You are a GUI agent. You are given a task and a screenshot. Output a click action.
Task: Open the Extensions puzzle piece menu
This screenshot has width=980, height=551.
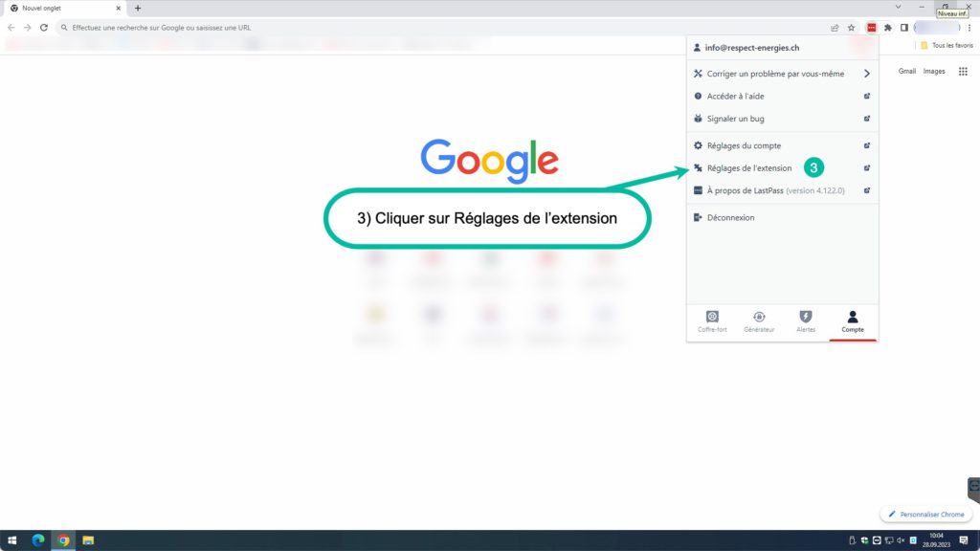coord(888,28)
